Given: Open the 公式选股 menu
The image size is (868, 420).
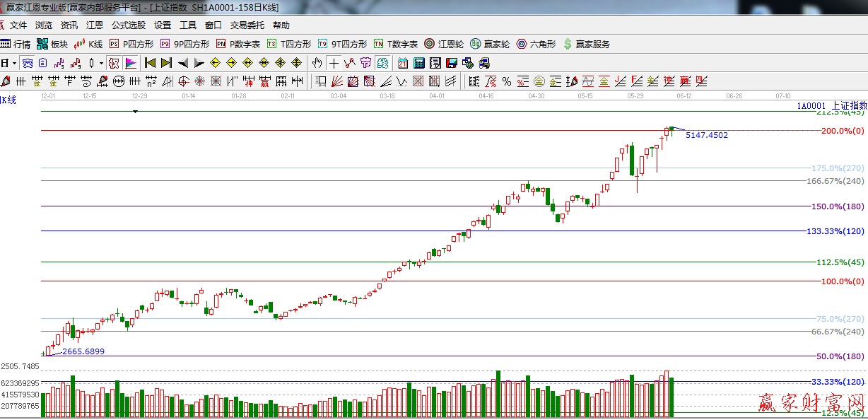Looking at the screenshot, I should [128, 25].
